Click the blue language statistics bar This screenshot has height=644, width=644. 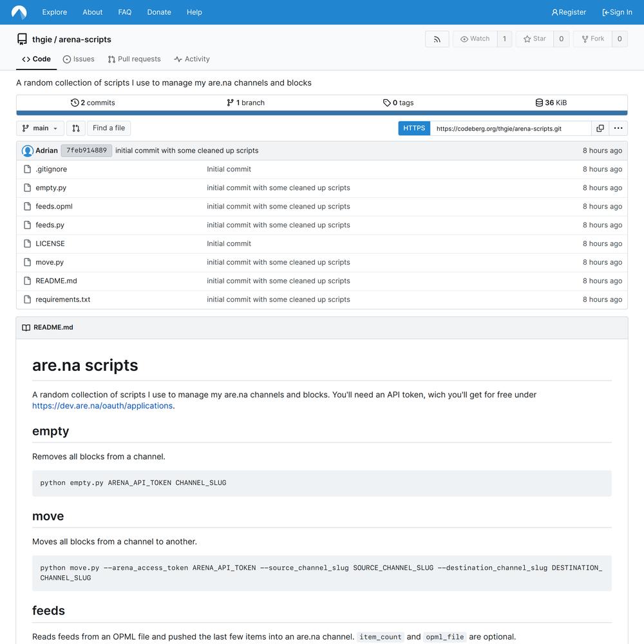pos(322,113)
